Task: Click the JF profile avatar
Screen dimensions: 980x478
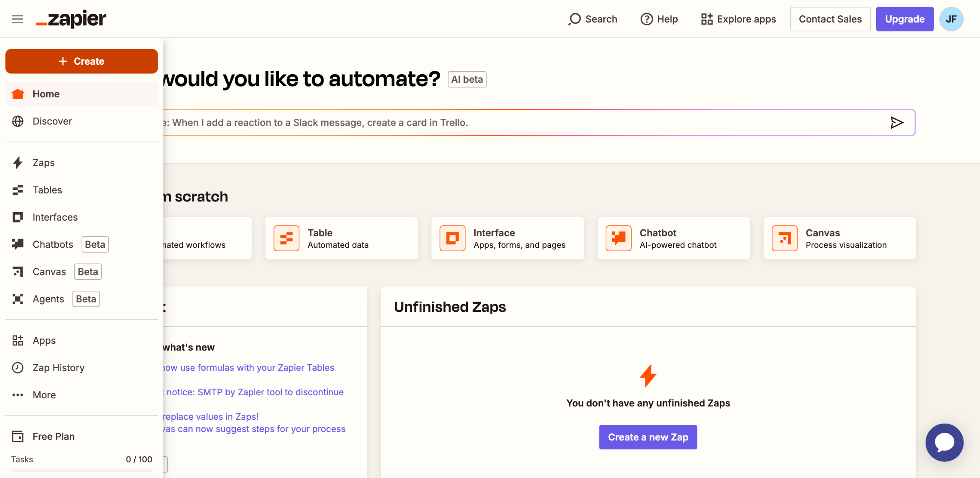Action: click(951, 19)
